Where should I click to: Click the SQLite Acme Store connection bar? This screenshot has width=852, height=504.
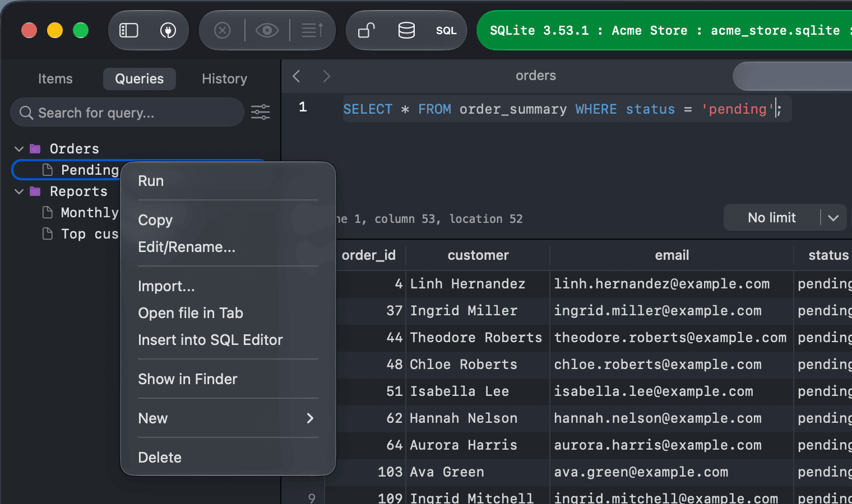tap(664, 30)
